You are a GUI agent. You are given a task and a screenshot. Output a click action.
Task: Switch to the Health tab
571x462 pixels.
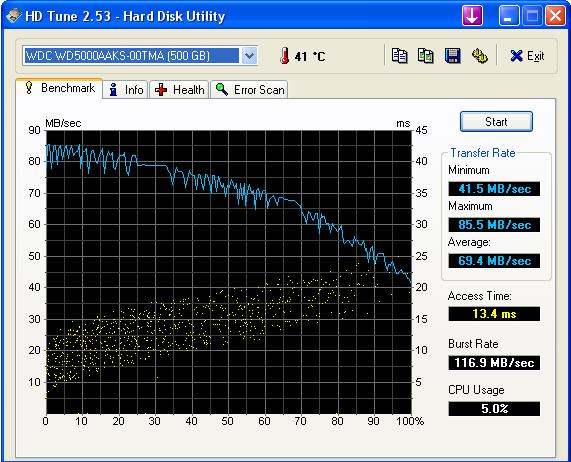point(179,90)
